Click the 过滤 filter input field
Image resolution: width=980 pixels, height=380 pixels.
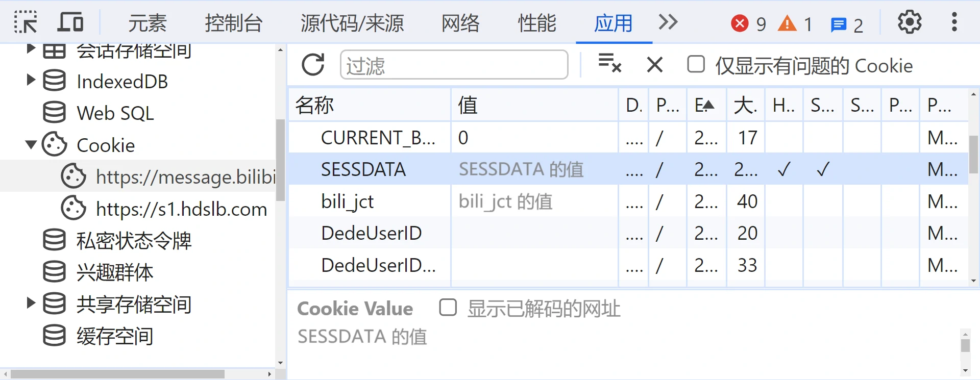tap(453, 64)
